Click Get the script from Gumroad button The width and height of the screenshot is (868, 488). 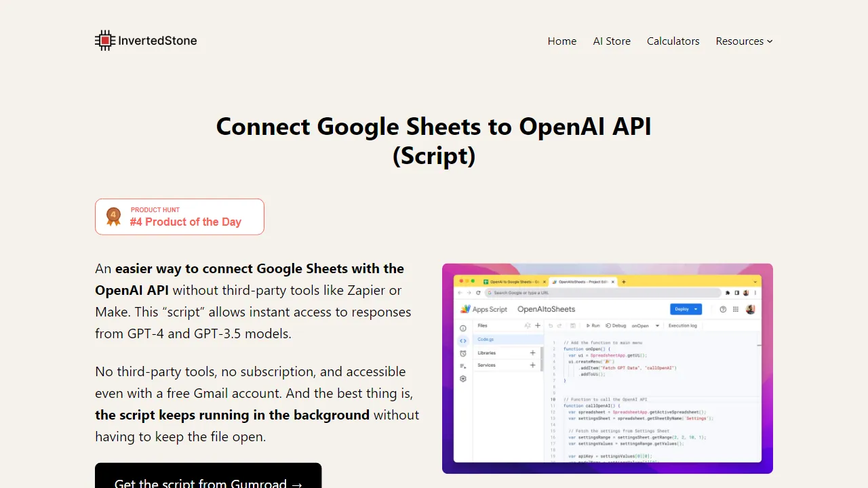pyautogui.click(x=208, y=476)
